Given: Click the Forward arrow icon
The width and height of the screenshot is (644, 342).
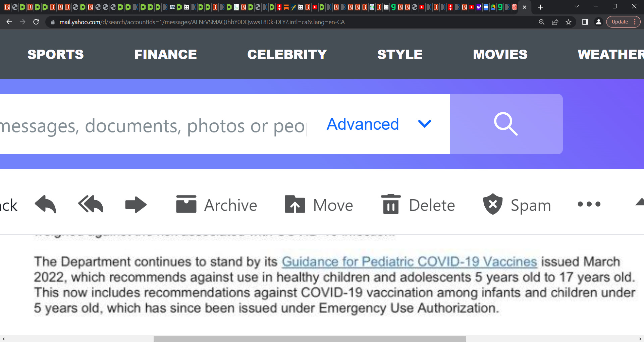Looking at the screenshot, I should [x=136, y=205].
